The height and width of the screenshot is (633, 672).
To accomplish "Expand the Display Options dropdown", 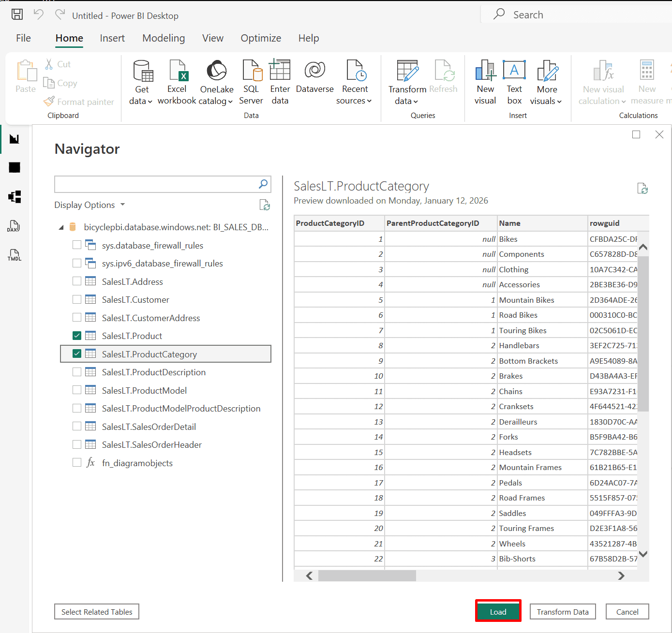I will pyautogui.click(x=90, y=205).
